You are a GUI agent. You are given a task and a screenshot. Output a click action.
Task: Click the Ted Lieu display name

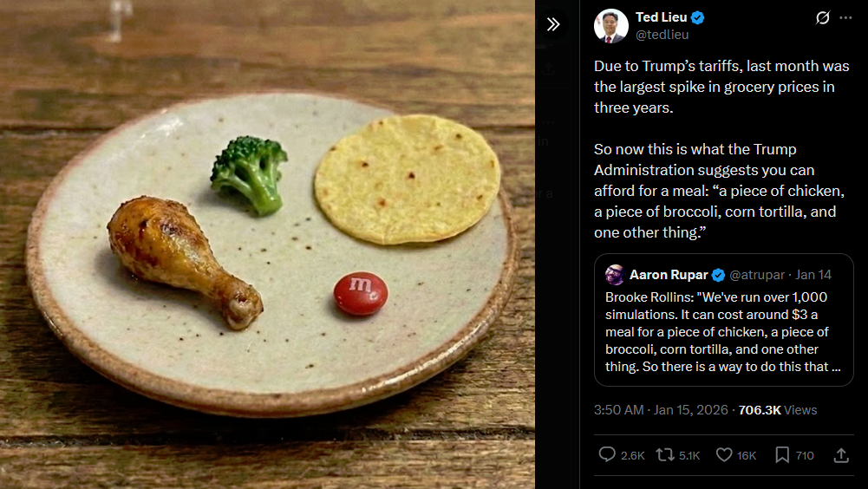click(x=661, y=17)
